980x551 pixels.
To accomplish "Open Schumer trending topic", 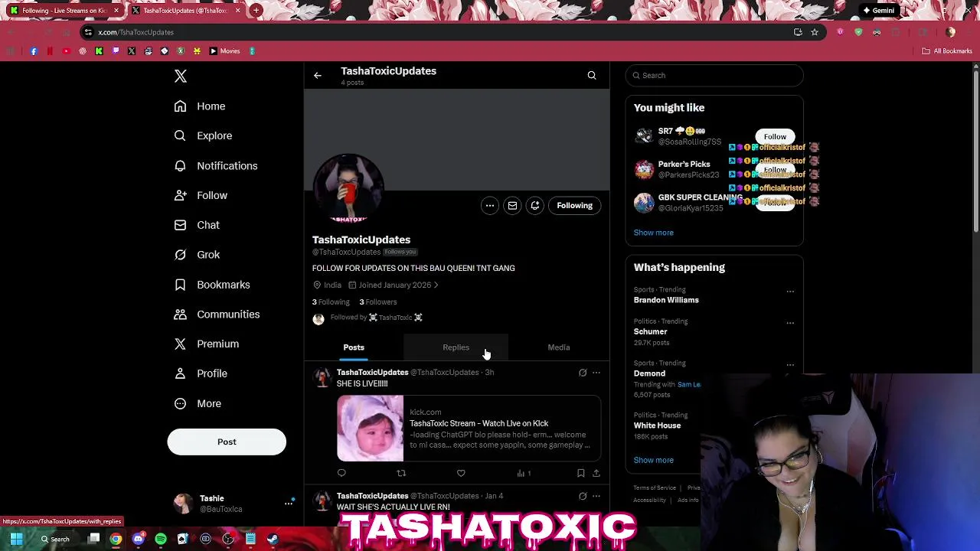I will point(650,331).
